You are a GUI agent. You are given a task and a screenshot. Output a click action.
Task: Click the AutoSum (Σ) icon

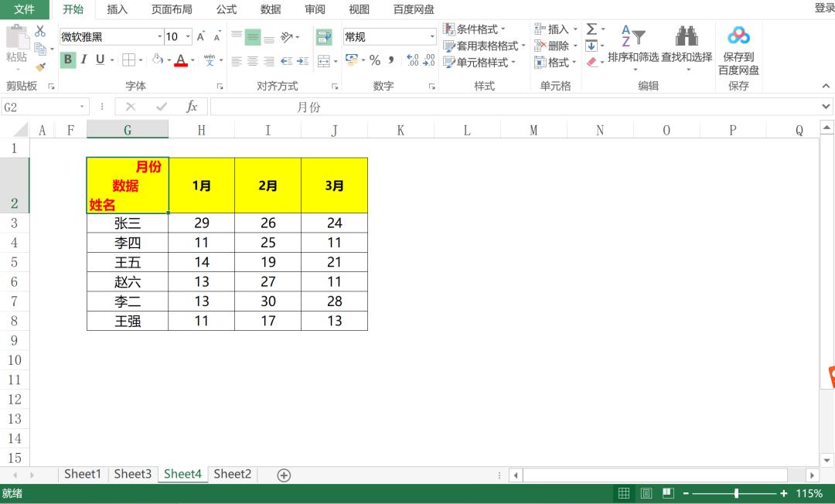click(x=590, y=29)
